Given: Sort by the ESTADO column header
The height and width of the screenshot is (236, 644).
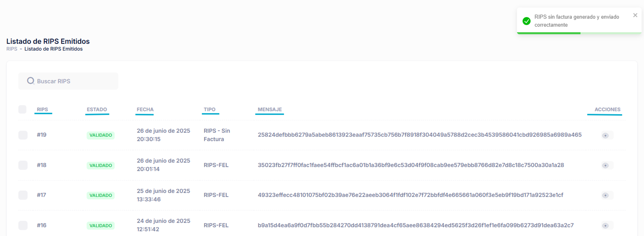Looking at the screenshot, I should point(97,109).
